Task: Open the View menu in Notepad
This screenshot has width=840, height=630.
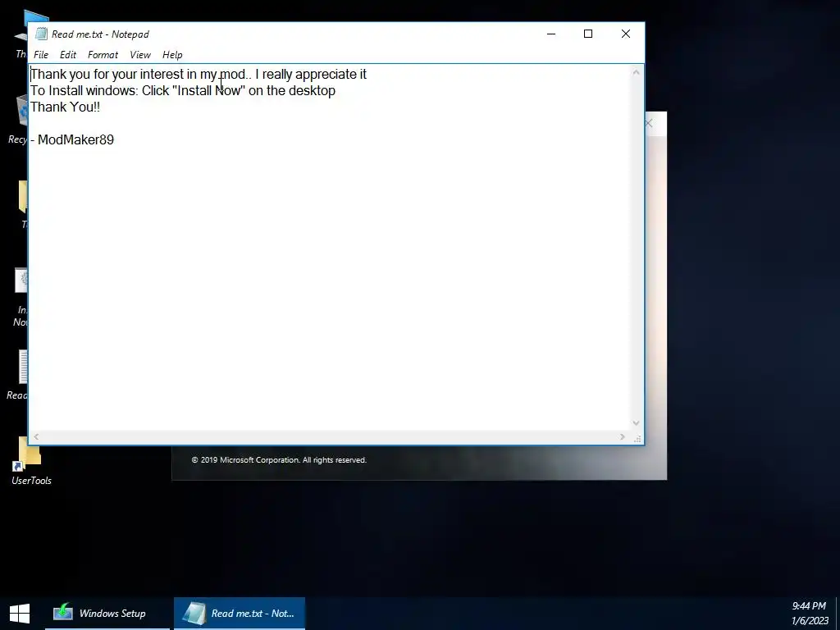Action: coord(140,55)
